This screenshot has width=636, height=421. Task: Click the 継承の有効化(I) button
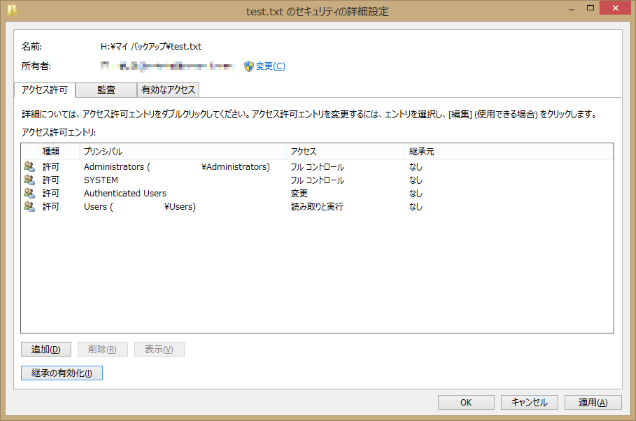[x=62, y=373]
